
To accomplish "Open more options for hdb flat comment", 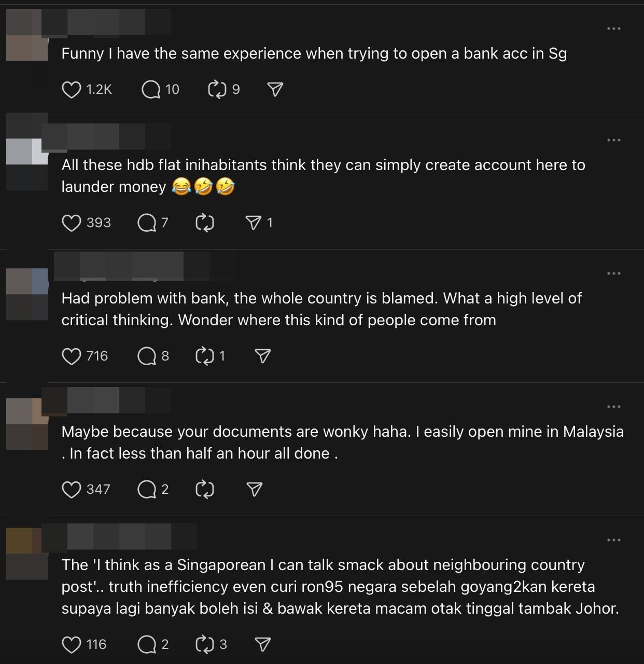I will click(x=613, y=140).
